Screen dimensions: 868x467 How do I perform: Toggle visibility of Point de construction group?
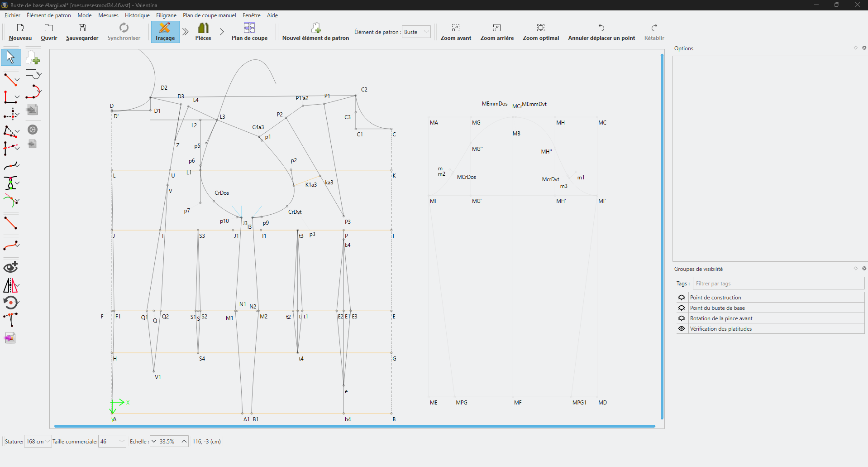pos(682,298)
